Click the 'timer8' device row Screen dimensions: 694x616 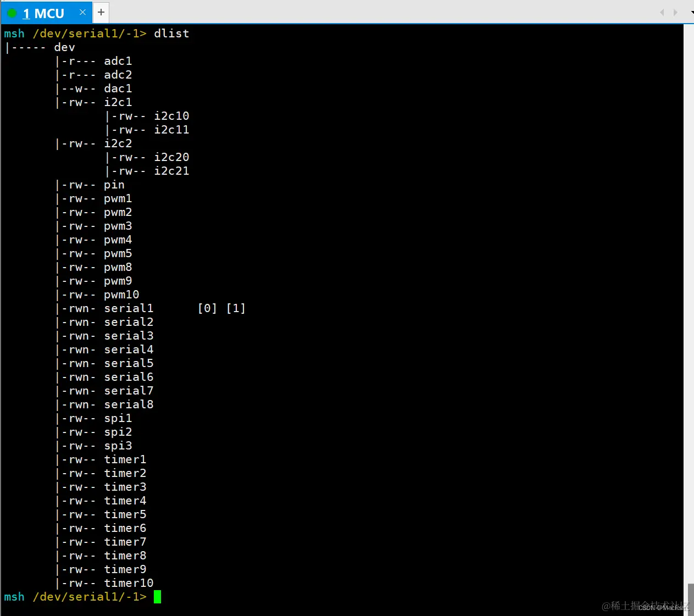tap(101, 556)
